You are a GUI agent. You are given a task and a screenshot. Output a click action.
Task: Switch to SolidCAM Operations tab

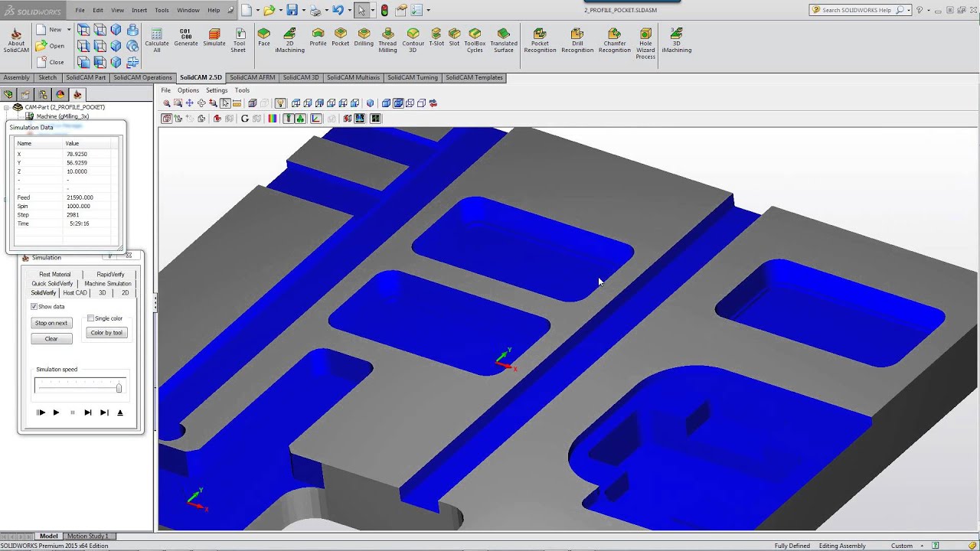click(142, 77)
